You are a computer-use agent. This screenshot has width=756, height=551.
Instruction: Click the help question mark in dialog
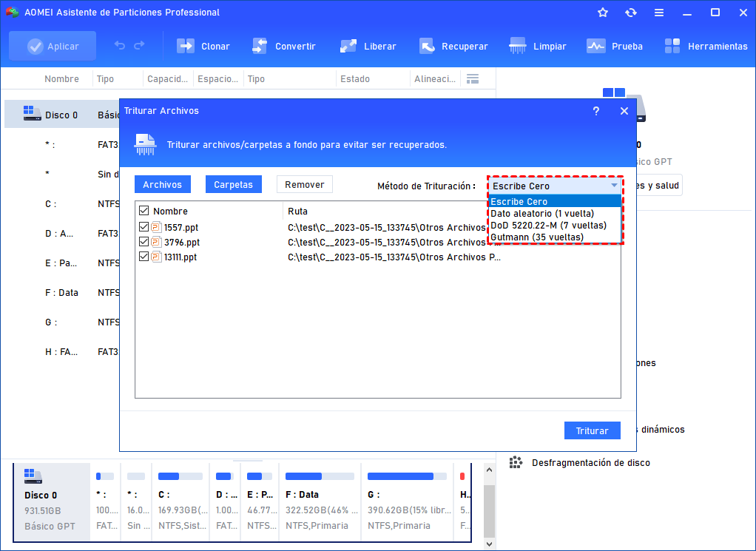click(596, 111)
